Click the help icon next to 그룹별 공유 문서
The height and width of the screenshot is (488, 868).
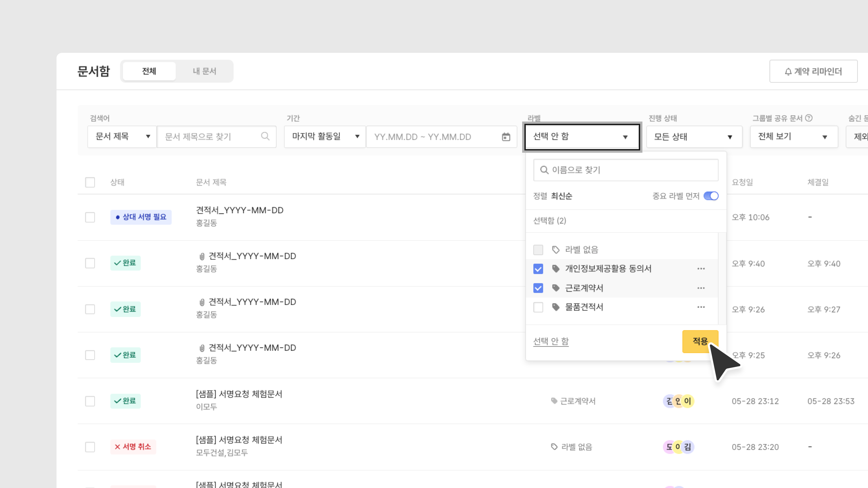coord(809,118)
